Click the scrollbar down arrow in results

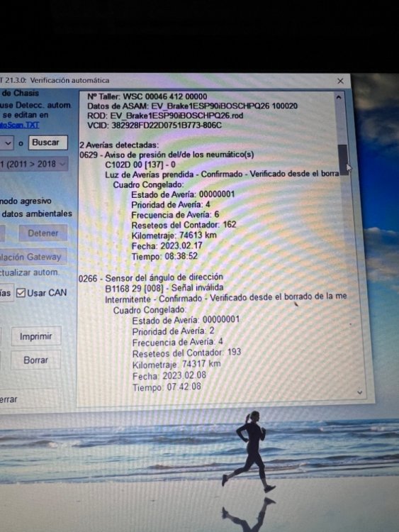pos(360,392)
